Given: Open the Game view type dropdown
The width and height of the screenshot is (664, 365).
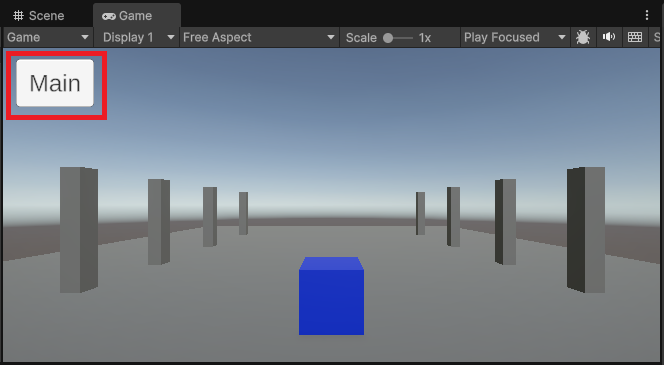Looking at the screenshot, I should click(48, 38).
